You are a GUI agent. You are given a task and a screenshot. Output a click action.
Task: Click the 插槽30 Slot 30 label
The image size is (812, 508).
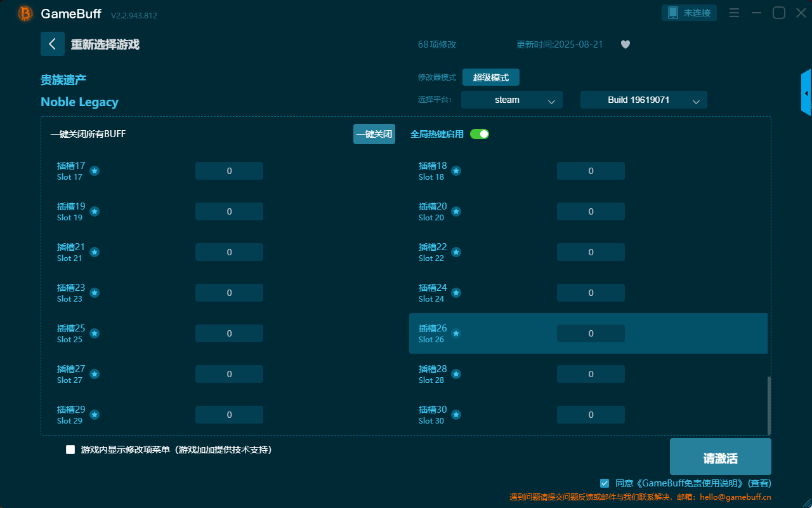pos(433,415)
